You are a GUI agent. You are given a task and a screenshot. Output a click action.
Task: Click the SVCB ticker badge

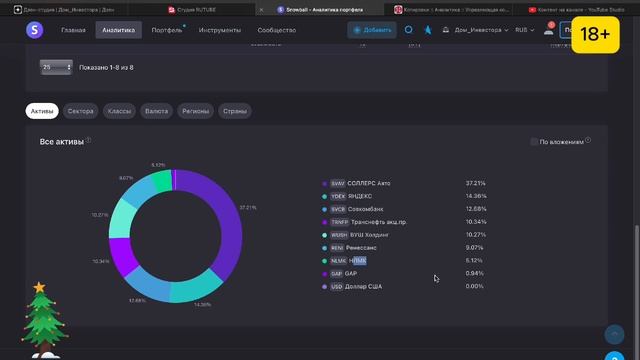[x=338, y=209]
